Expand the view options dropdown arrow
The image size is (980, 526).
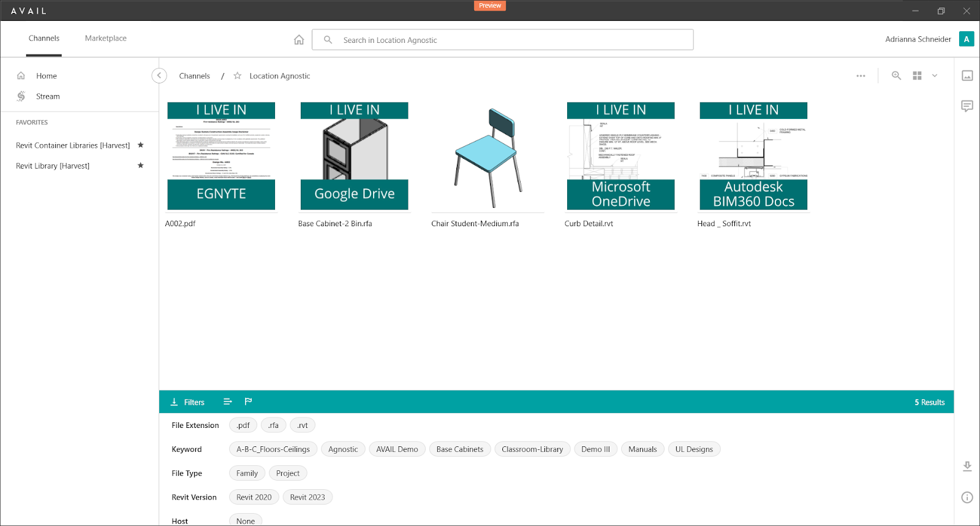click(x=935, y=75)
